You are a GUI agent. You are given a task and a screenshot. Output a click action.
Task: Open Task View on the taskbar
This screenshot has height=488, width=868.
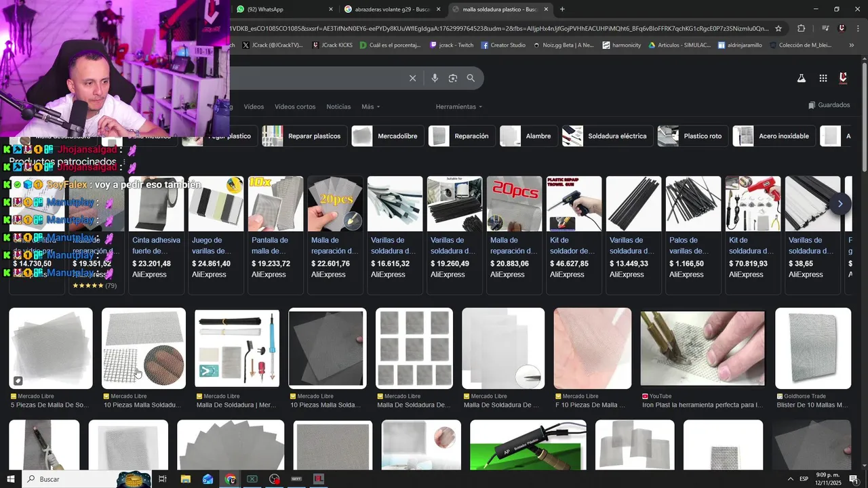(x=163, y=479)
